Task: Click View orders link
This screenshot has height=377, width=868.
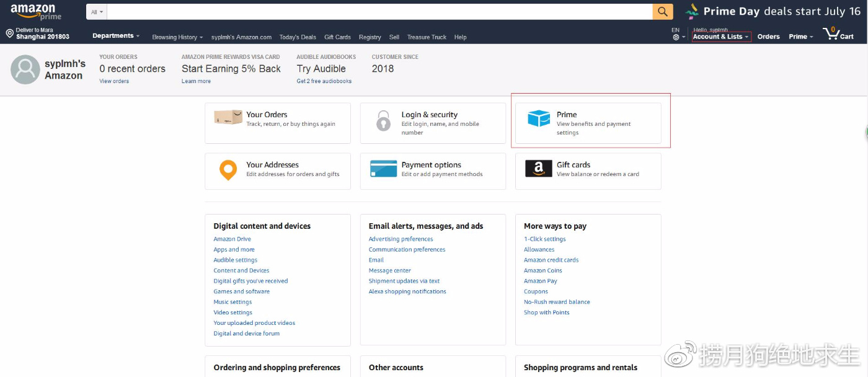Action: (x=114, y=81)
